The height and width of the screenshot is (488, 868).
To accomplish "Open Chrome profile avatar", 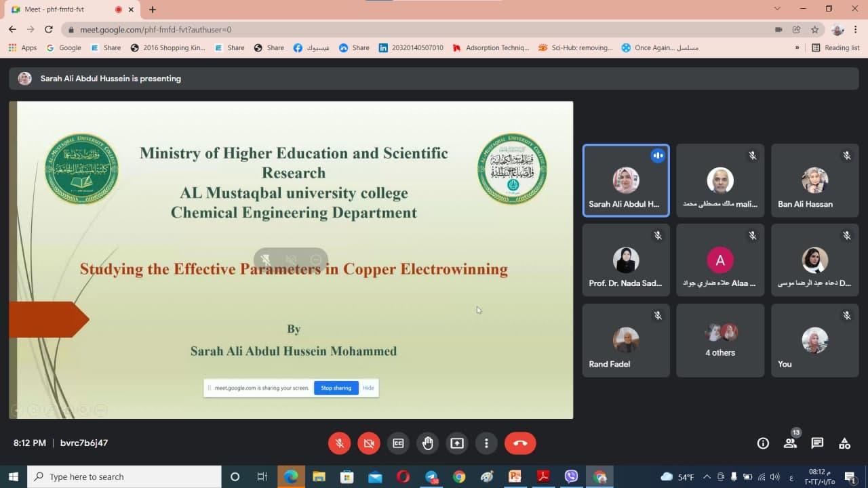I will click(837, 30).
